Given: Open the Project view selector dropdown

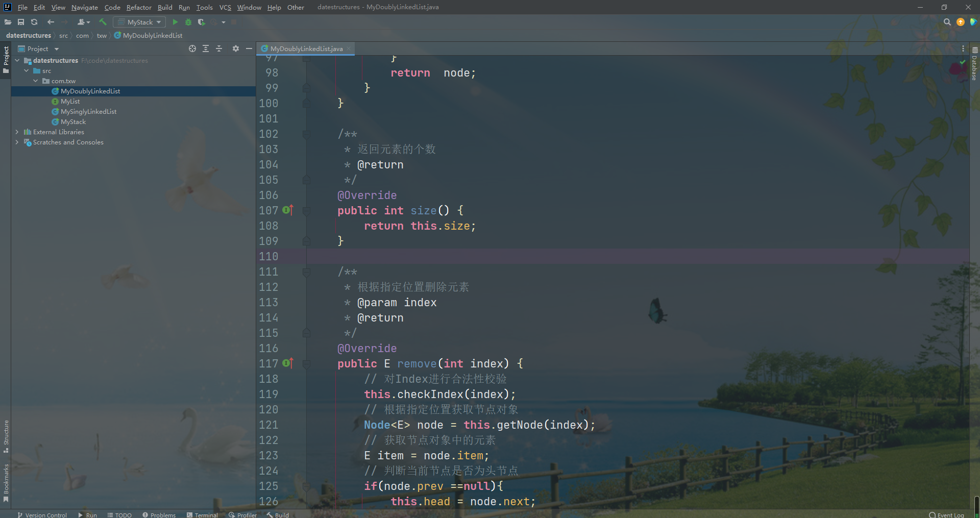Looking at the screenshot, I should click(x=38, y=48).
